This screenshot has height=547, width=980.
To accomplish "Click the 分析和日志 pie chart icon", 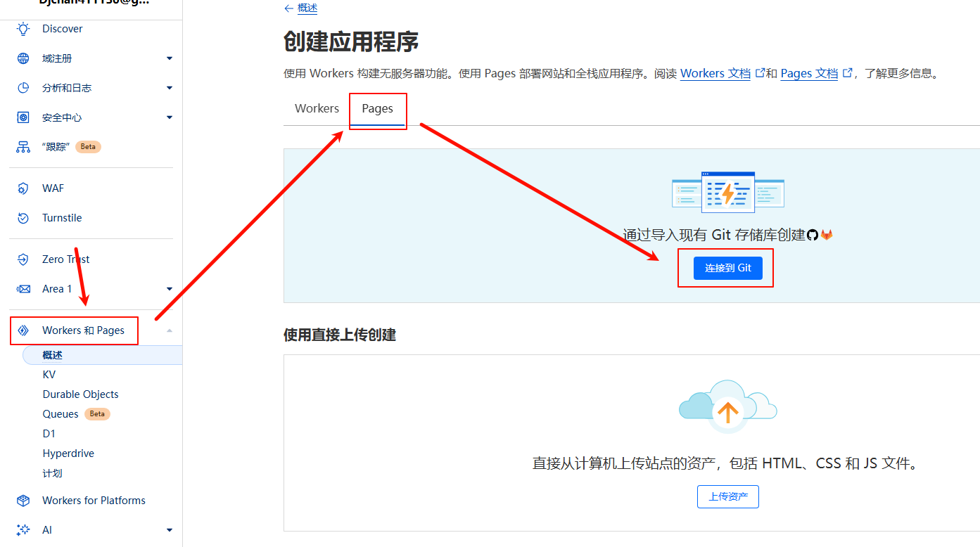I will (x=23, y=88).
